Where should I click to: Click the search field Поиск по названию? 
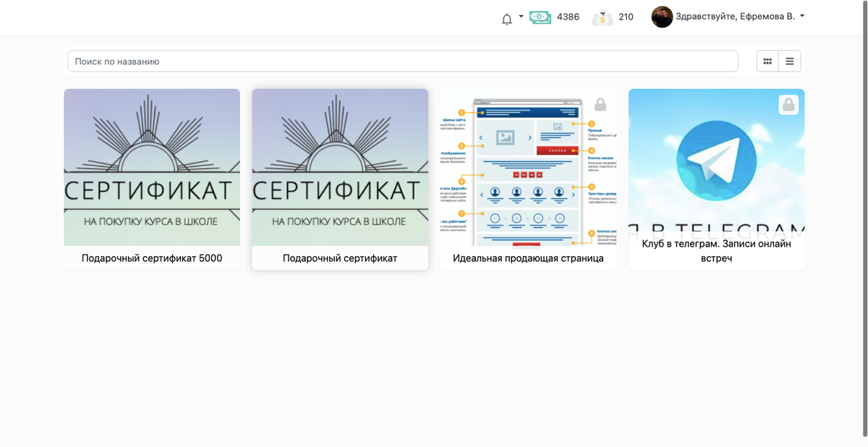(402, 61)
